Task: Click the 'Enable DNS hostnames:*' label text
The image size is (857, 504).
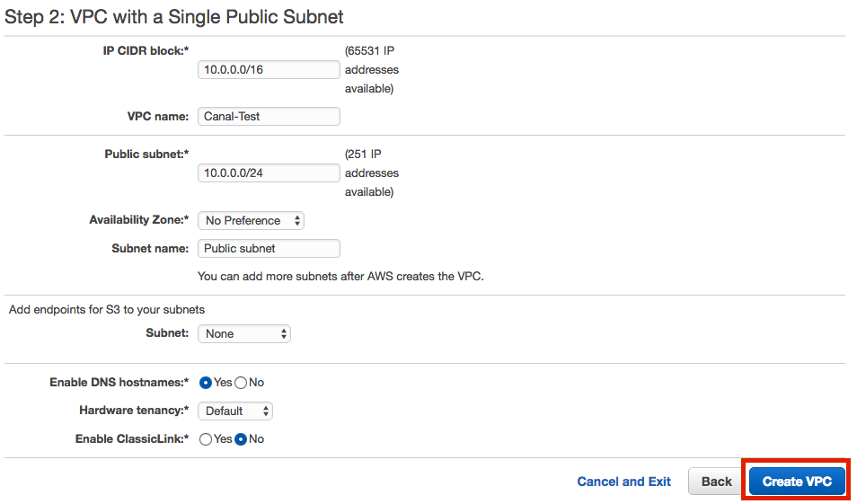Action: pyautogui.click(x=119, y=383)
